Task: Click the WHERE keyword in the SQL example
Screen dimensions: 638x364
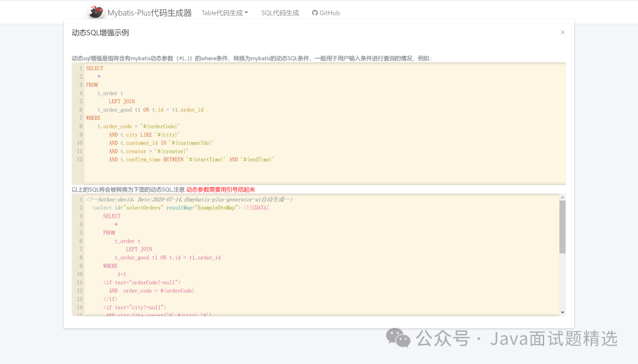Action: coord(93,117)
